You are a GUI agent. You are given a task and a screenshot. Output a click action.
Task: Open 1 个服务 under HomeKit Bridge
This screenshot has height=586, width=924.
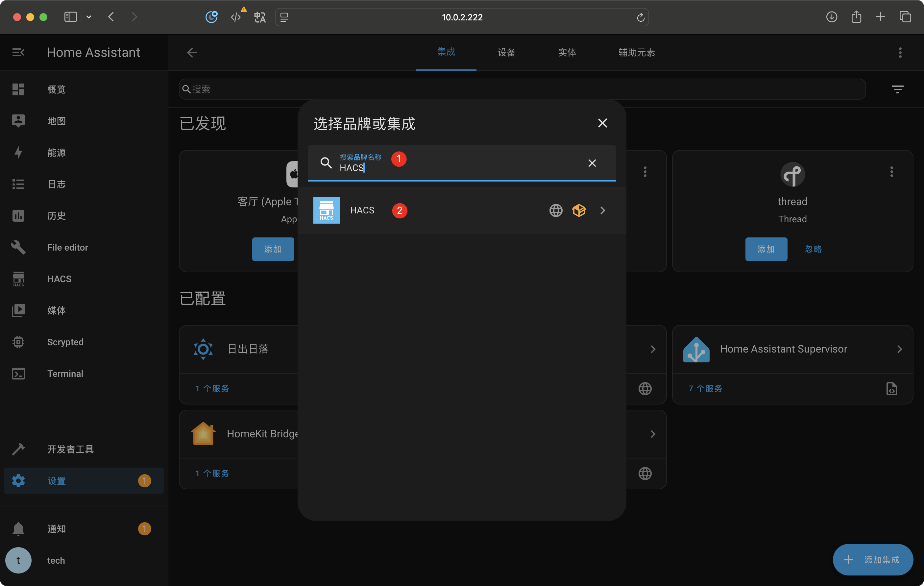pyautogui.click(x=212, y=473)
